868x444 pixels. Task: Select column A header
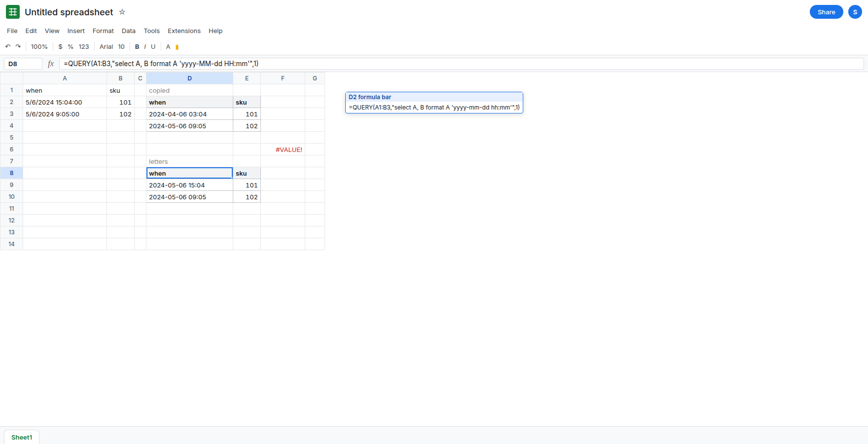65,78
